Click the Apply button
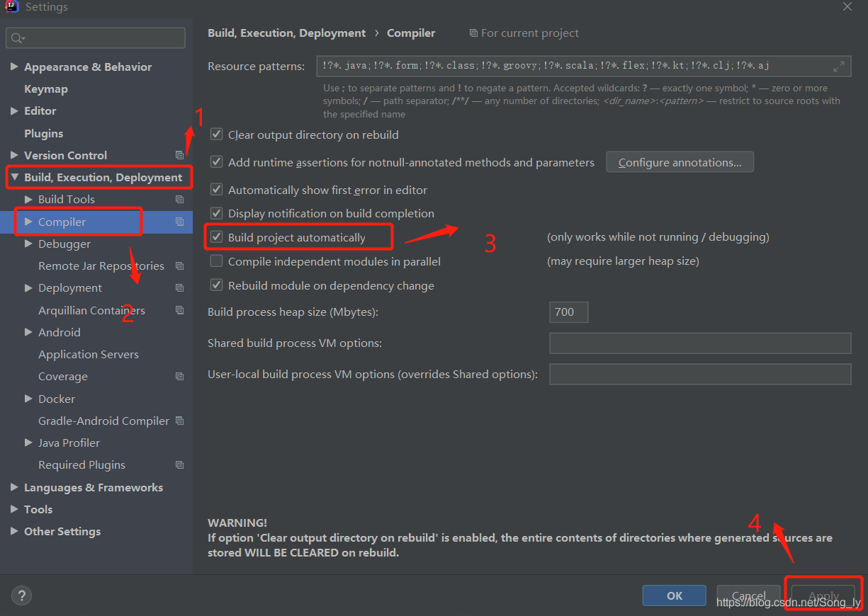 tap(823, 595)
